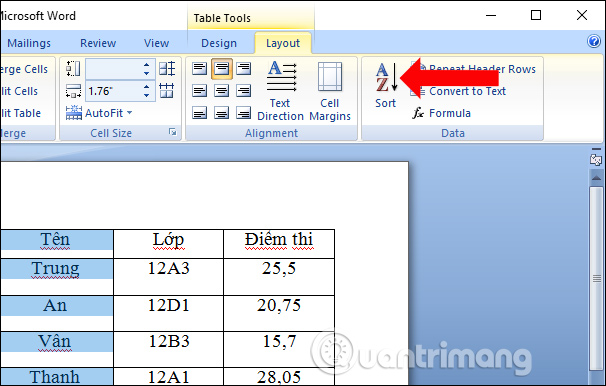Click the table row height icon
The image size is (606, 386).
click(73, 69)
